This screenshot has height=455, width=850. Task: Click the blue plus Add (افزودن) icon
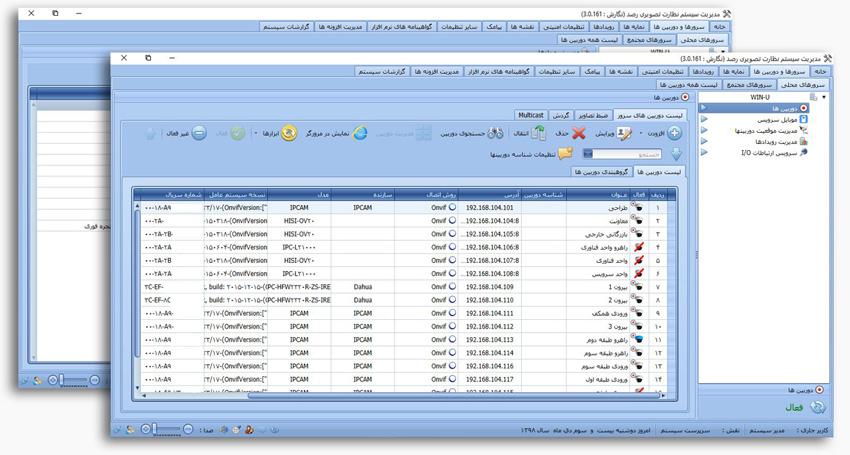674,133
